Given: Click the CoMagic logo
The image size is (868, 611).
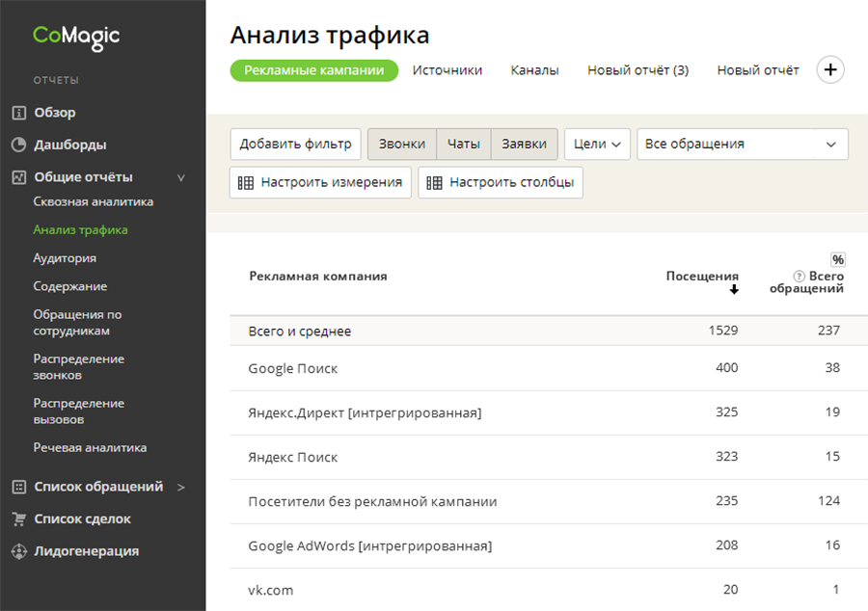Looking at the screenshot, I should tap(76, 37).
